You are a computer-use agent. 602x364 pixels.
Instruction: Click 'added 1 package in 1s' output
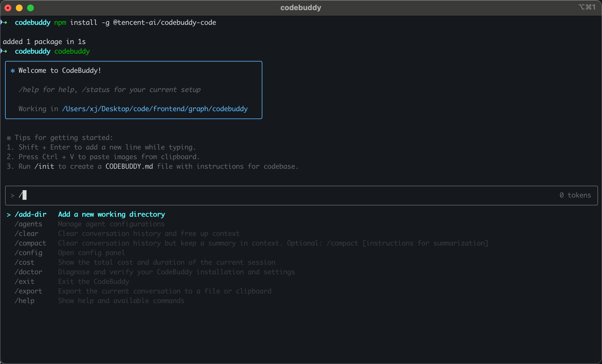click(x=44, y=42)
